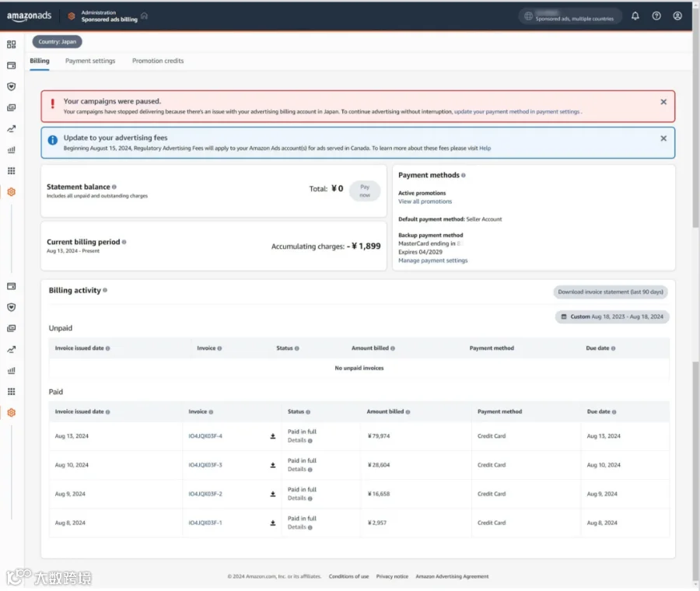Screen dimensions: 700x591
Task: Open invoice link IO4JQX03F-3
Action: (205, 465)
